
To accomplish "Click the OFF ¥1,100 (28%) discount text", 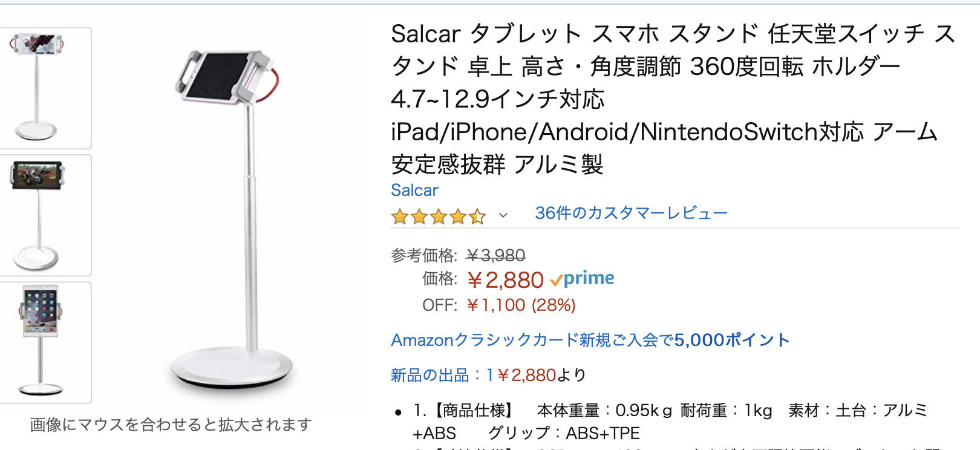I will pyautogui.click(x=521, y=305).
